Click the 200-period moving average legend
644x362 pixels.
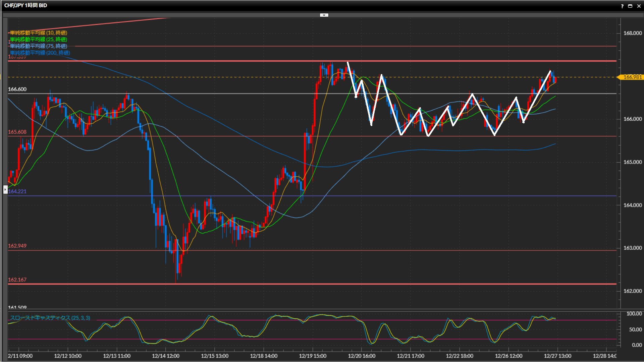40,53
